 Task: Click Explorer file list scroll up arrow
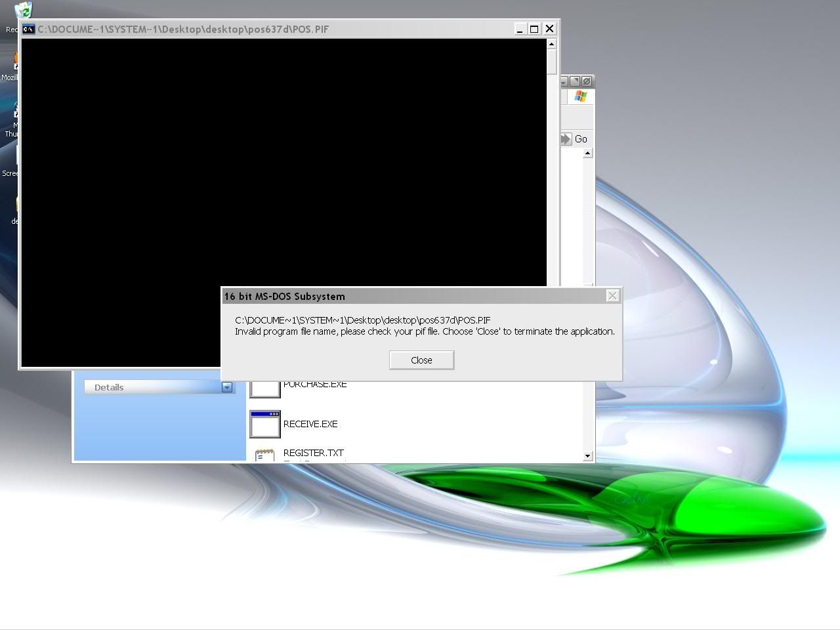pyautogui.click(x=587, y=153)
